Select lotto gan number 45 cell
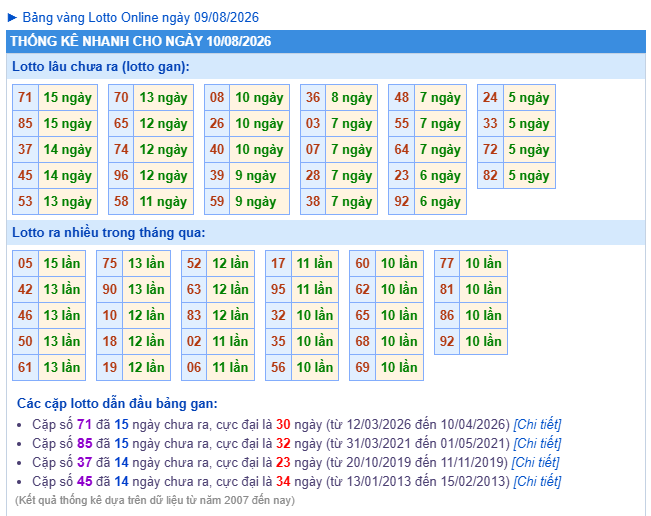651x516 pixels. (x=25, y=175)
